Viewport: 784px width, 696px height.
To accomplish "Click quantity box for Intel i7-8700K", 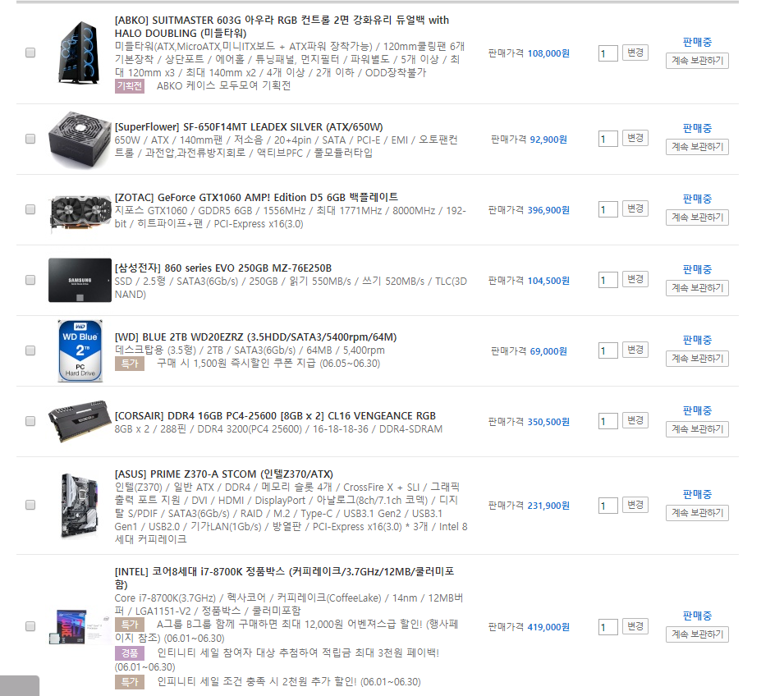I will [608, 626].
